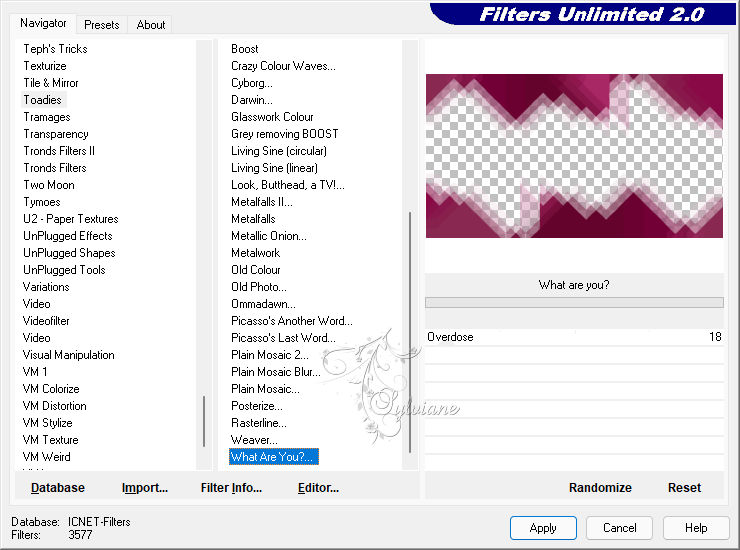This screenshot has height=550, width=740.
Task: Click the Import... button
Action: (145, 488)
